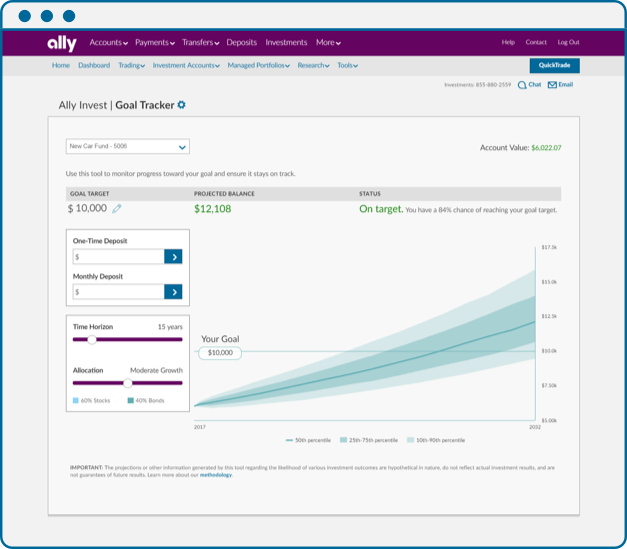
Task: Expand the Research dropdown
Action: pyautogui.click(x=313, y=65)
